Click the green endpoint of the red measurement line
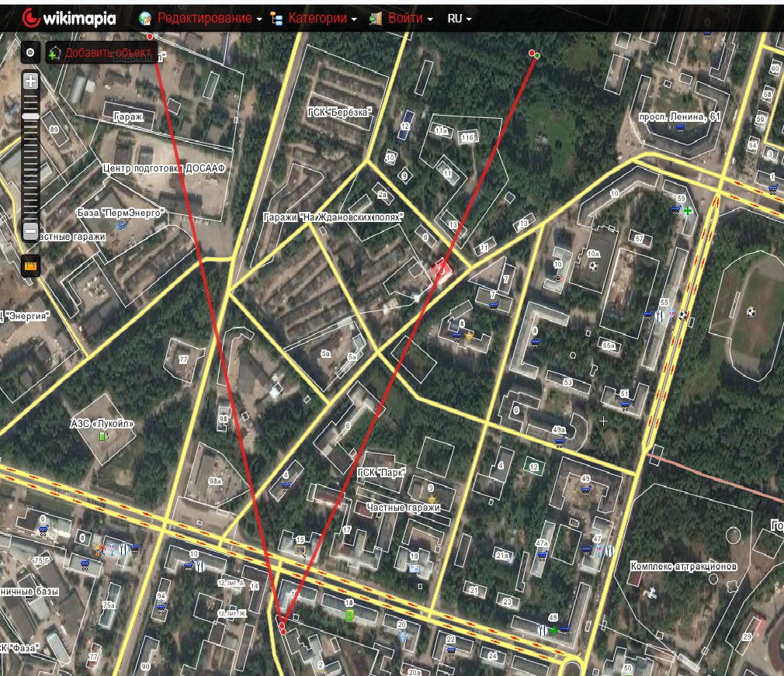 537,55
